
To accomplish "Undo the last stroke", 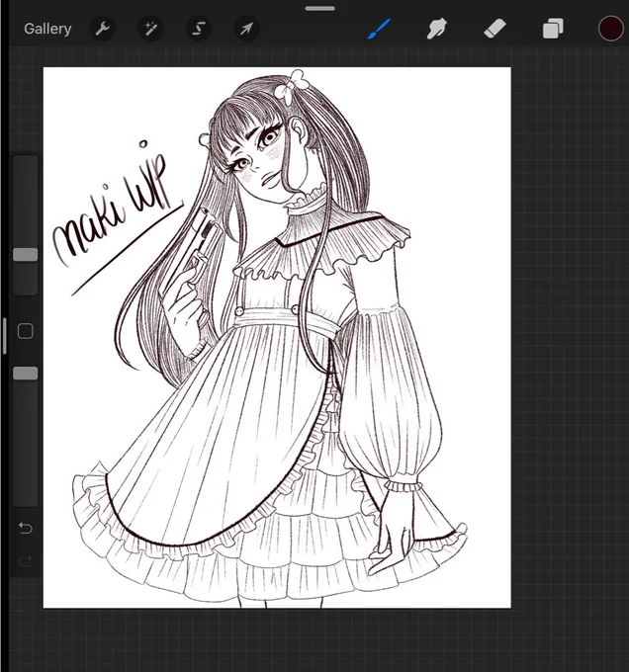I will [x=26, y=528].
